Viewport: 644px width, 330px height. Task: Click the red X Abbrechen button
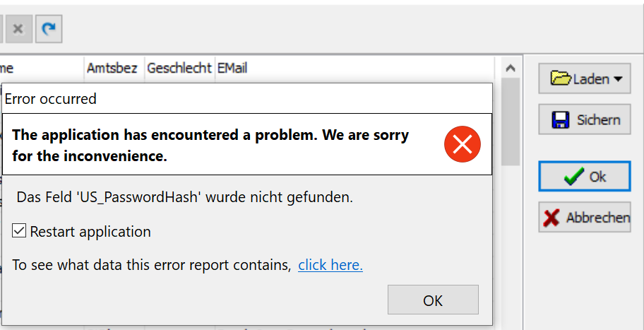tap(585, 217)
